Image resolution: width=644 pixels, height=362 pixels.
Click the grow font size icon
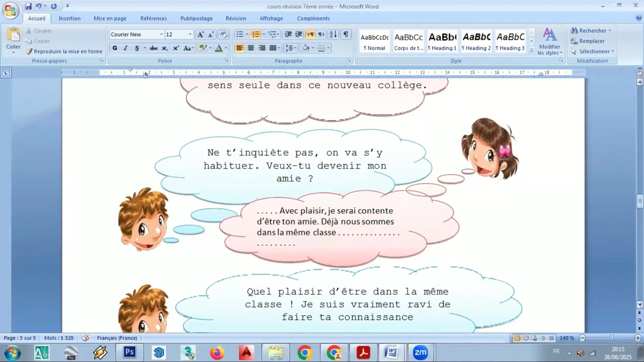200,34
